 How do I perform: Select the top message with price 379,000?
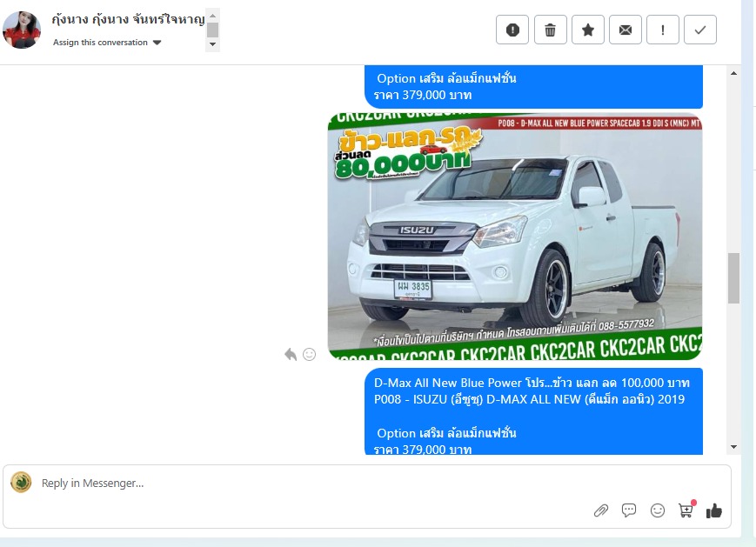(534, 87)
